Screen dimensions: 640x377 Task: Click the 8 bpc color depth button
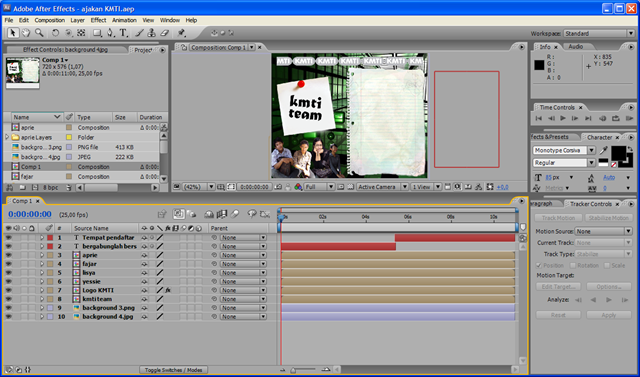(51, 187)
